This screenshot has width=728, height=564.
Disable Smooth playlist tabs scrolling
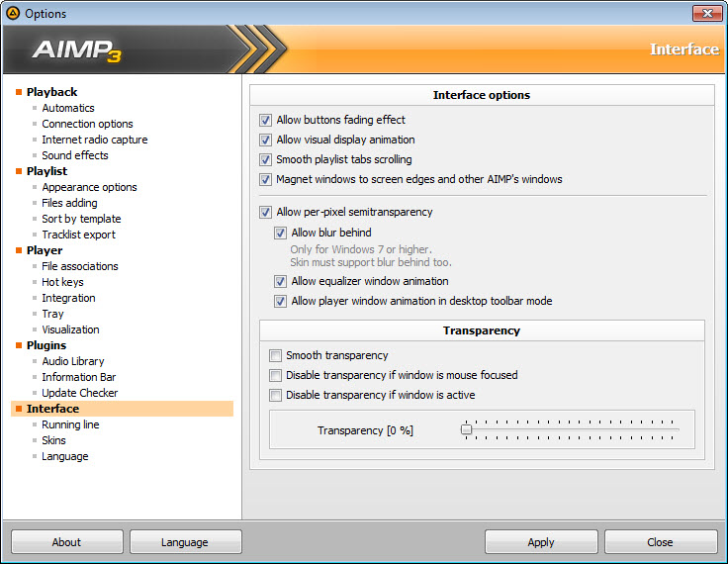pyautogui.click(x=265, y=160)
